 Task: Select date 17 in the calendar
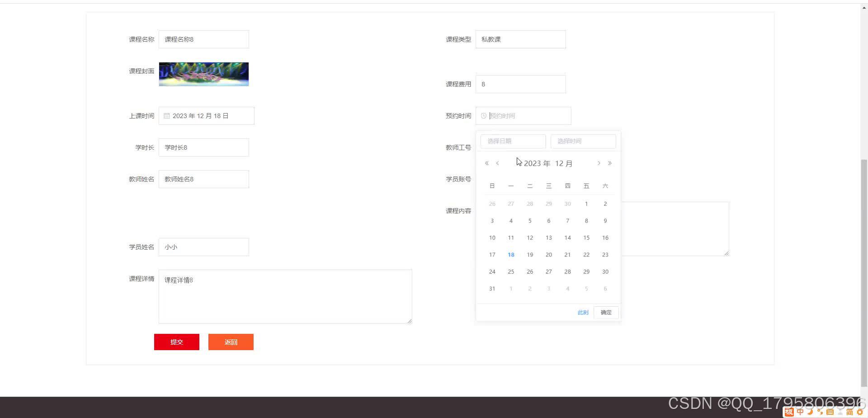[x=492, y=255]
